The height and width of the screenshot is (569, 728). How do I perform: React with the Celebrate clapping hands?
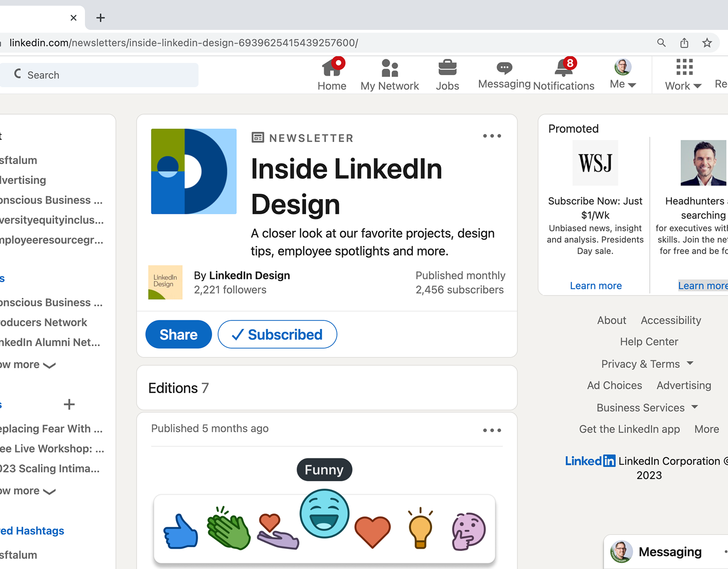(228, 529)
